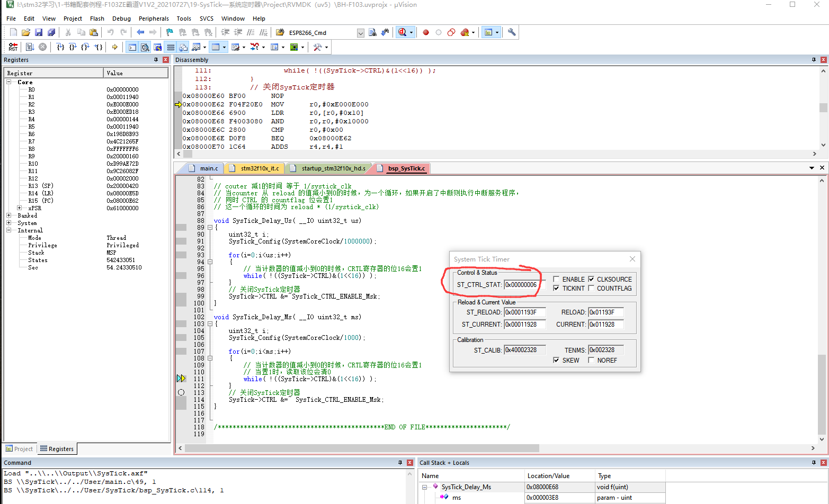Open the Toolbox hammer icon
Image resolution: width=829 pixels, height=504 pixels.
coord(317,47)
